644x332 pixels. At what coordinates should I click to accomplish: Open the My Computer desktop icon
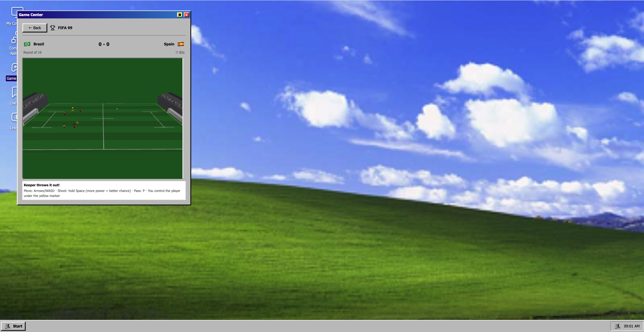[12, 16]
